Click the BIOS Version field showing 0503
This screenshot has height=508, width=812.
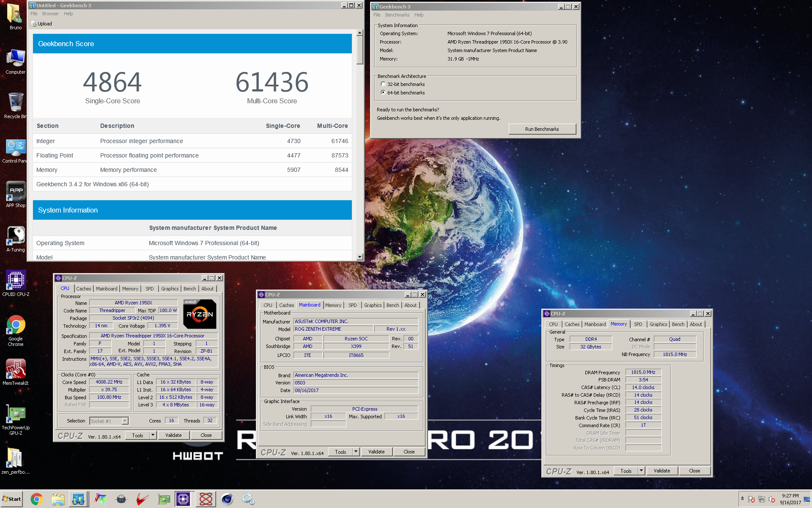point(356,383)
